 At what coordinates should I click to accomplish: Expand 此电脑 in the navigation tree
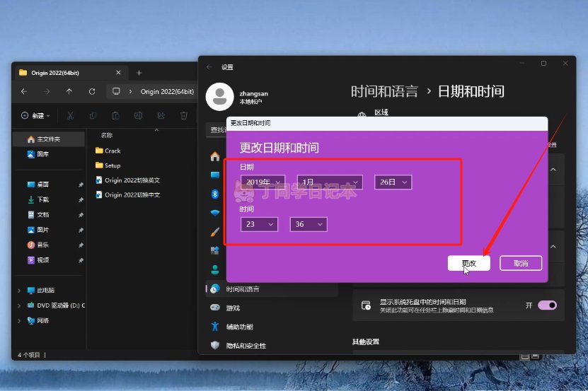19,291
